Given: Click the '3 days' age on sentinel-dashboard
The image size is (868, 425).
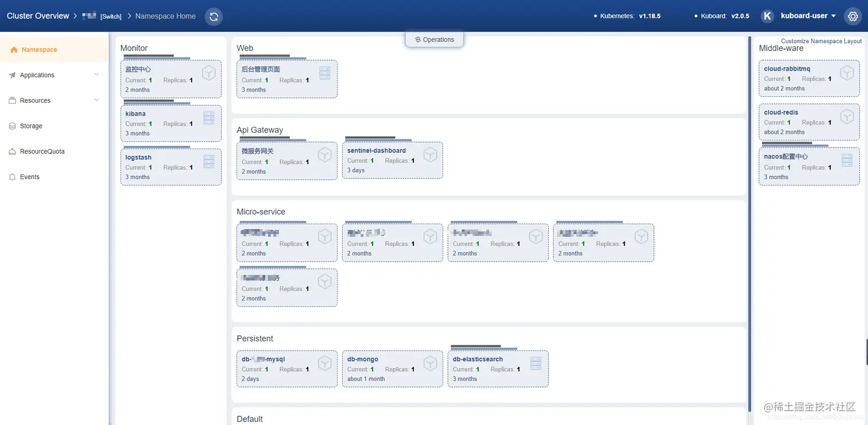Looking at the screenshot, I should [x=356, y=170].
